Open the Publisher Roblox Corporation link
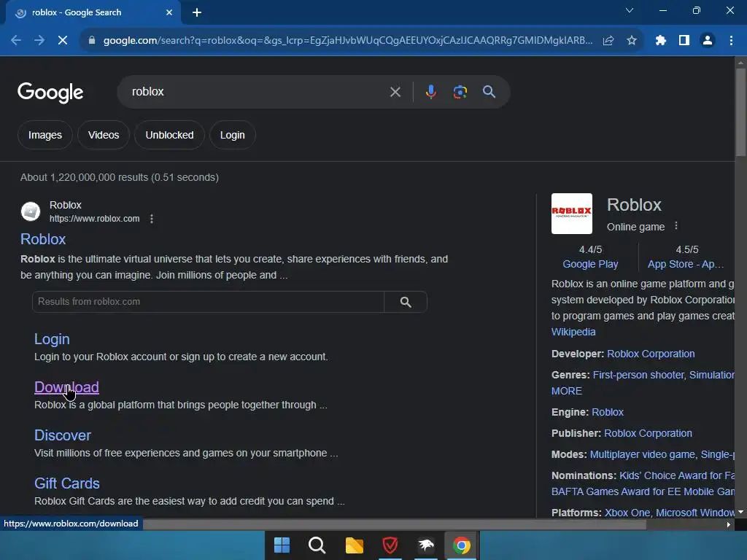The image size is (747, 560). (648, 433)
